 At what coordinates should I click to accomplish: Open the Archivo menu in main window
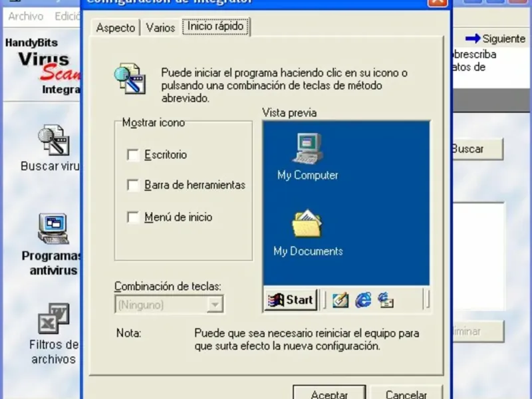point(26,16)
